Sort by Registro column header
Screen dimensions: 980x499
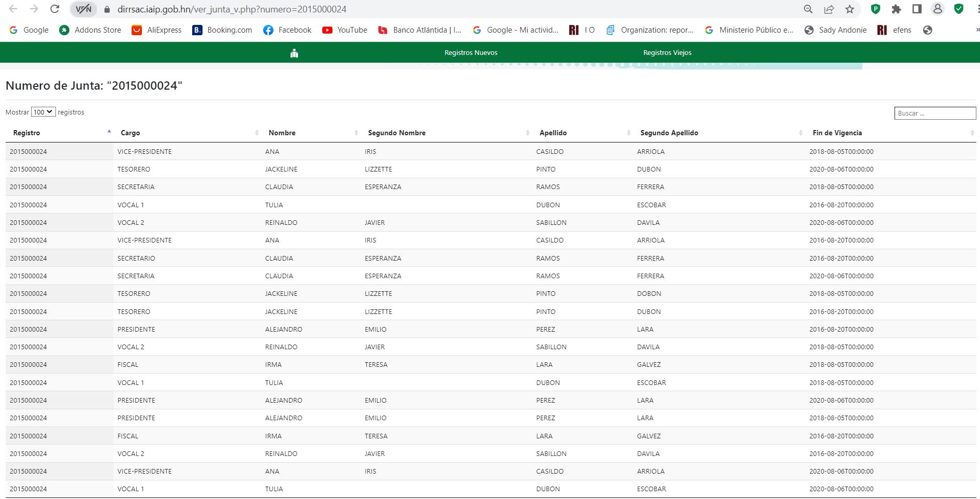click(60, 133)
